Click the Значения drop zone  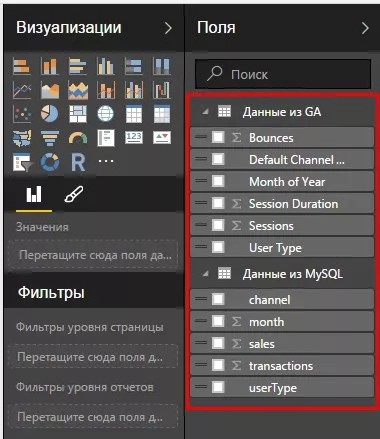[x=93, y=255]
